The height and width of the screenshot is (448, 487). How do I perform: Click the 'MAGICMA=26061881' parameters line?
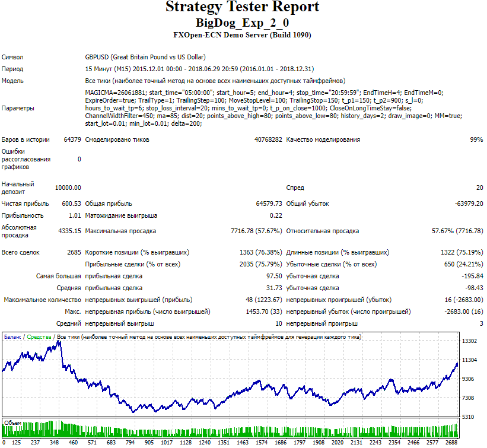pyautogui.click(x=265, y=93)
